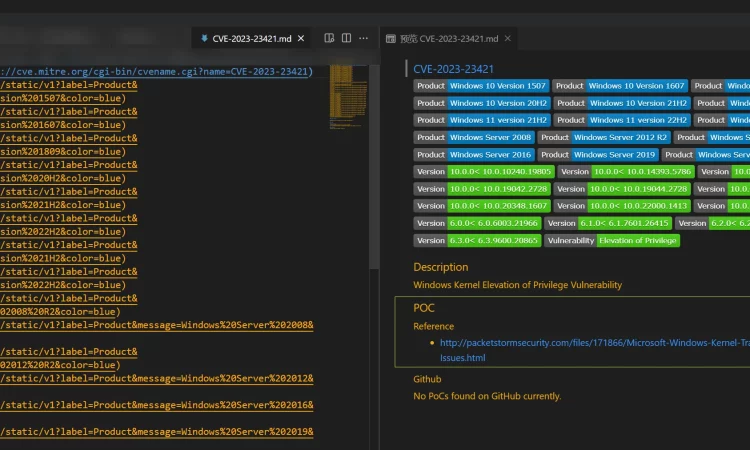Click the sion%201809&color=blue line in editor
This screenshot has width=750, height=450.
point(63,152)
